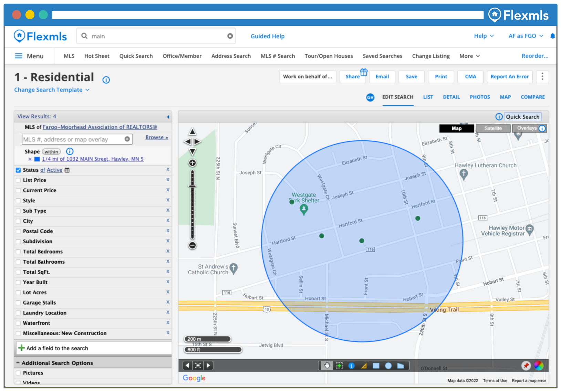Select the measure distance triangle tool
This screenshot has width=561, height=392.
(364, 365)
